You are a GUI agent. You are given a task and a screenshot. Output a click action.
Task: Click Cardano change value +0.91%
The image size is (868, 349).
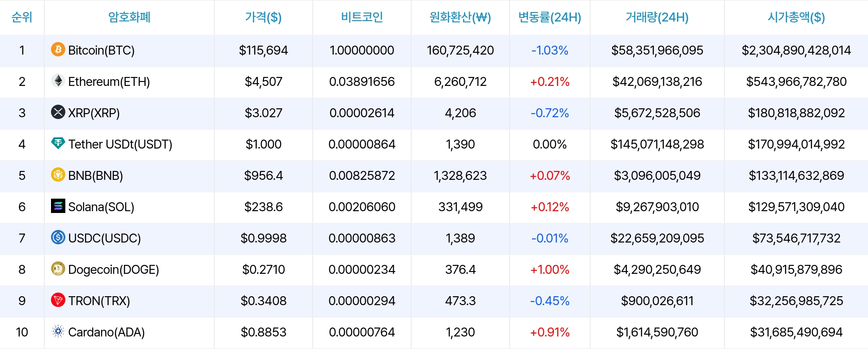tap(550, 332)
